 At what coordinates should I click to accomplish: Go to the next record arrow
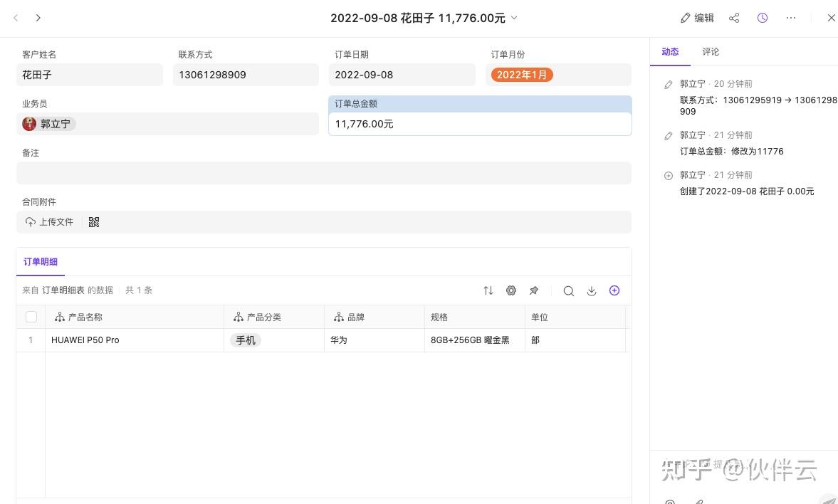38,18
